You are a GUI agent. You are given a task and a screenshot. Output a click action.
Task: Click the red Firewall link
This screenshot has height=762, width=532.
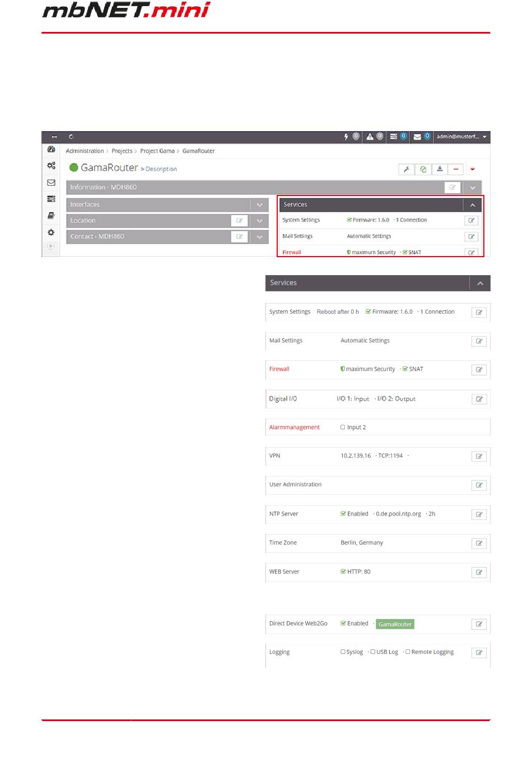click(x=279, y=369)
